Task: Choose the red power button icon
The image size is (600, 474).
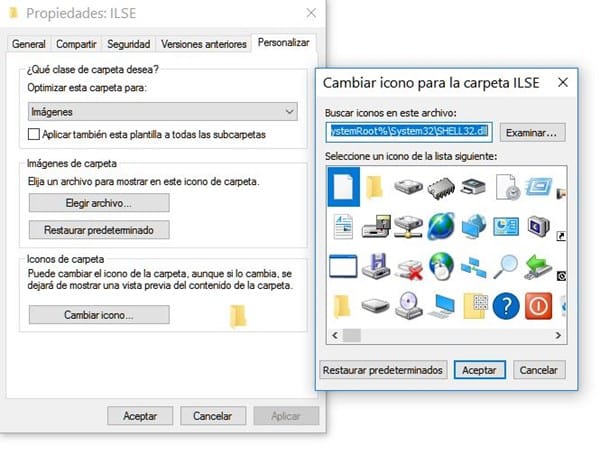Action: 538,306
